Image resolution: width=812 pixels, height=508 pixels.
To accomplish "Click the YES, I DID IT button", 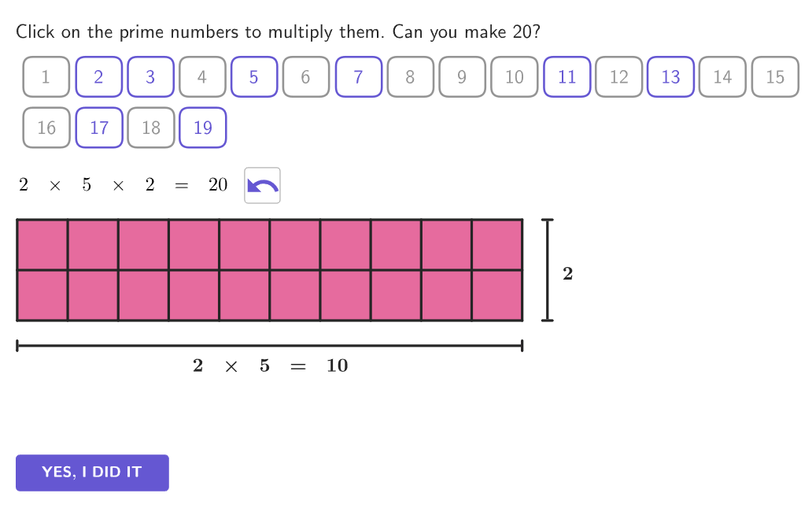I will click(92, 473).
